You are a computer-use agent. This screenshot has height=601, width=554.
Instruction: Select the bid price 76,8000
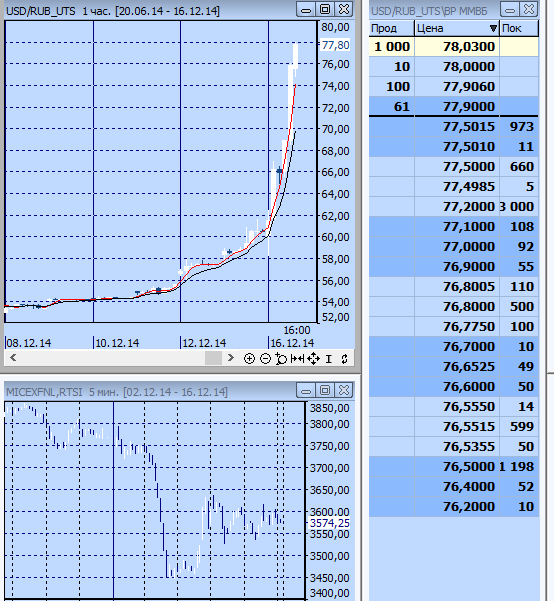pyautogui.click(x=469, y=307)
